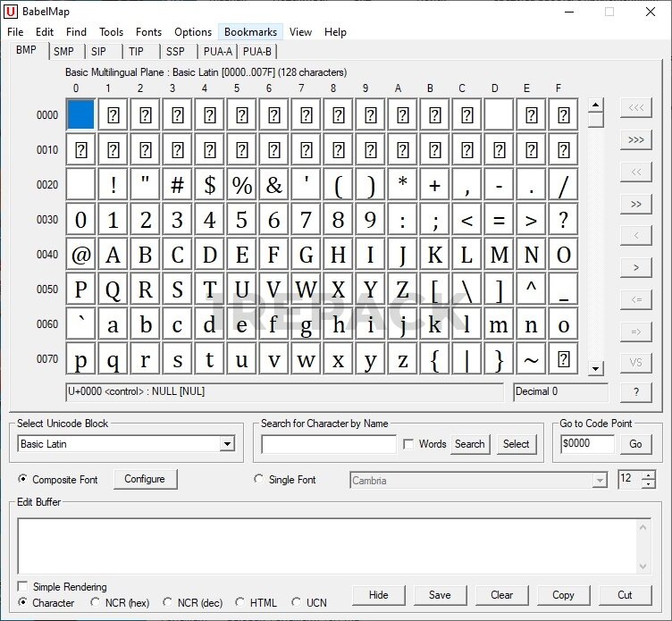The width and height of the screenshot is (672, 621).
Task: Increase font size with the up spinner
Action: [648, 474]
